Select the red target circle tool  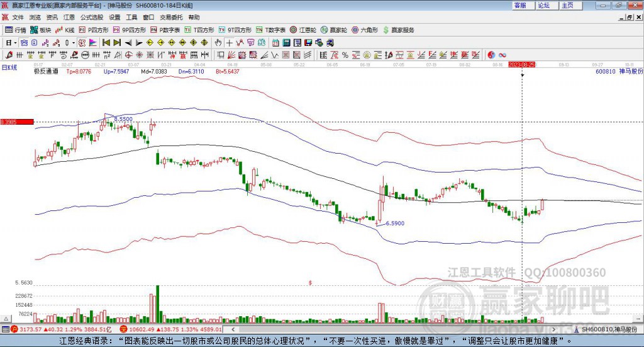[128, 55]
